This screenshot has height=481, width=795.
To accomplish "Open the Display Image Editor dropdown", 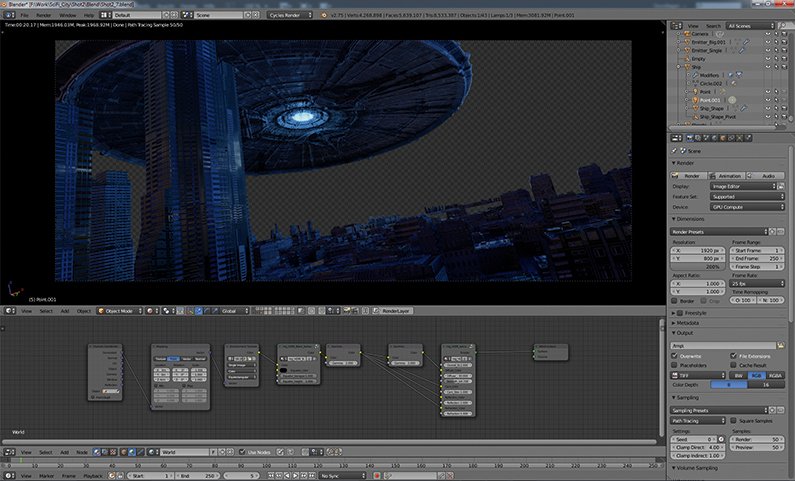I will (x=743, y=186).
